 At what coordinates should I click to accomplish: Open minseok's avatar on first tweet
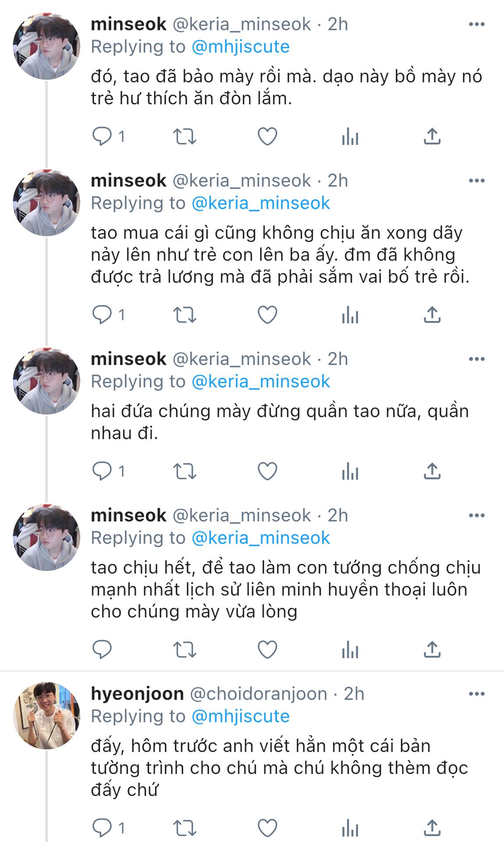[46, 46]
